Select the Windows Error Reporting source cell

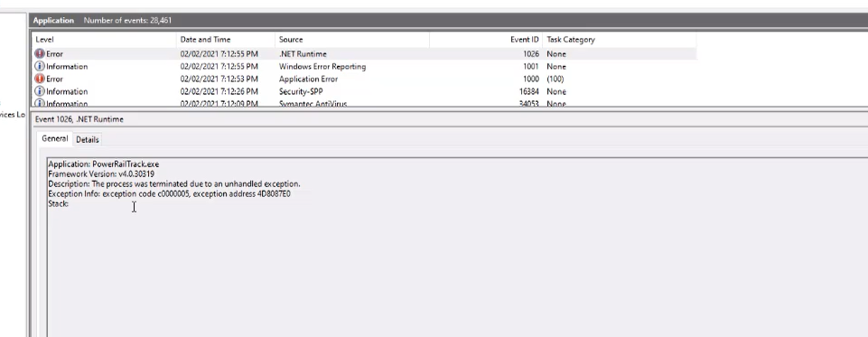point(322,66)
